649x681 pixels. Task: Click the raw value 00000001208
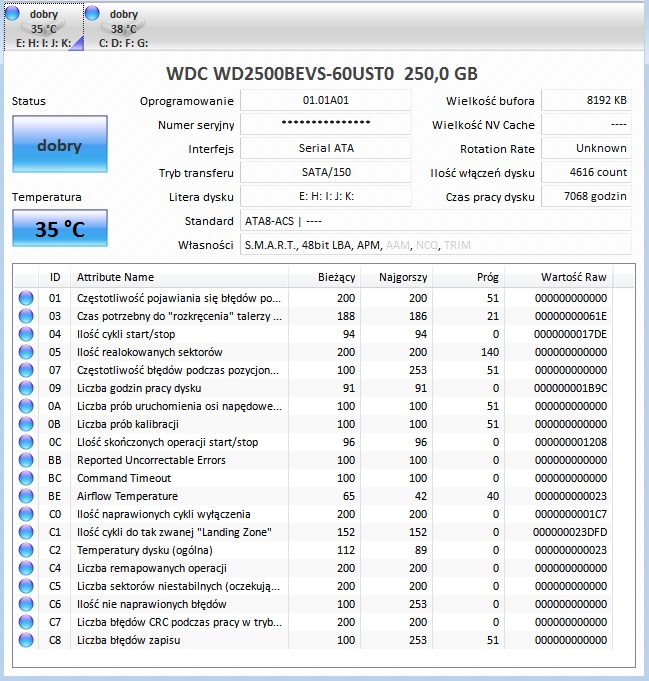(x=571, y=442)
